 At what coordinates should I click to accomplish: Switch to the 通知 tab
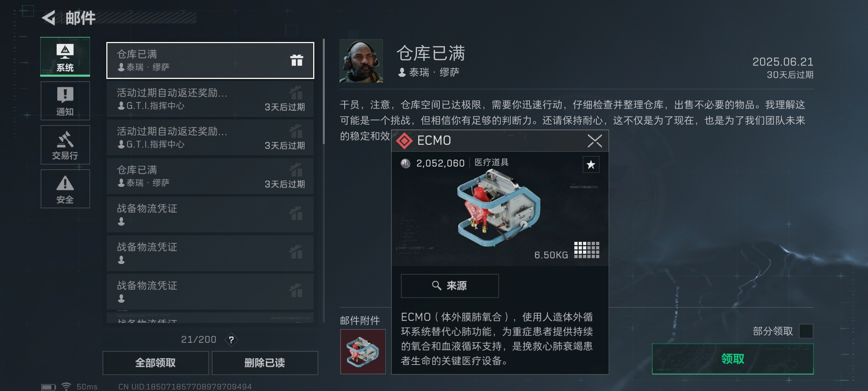65,101
